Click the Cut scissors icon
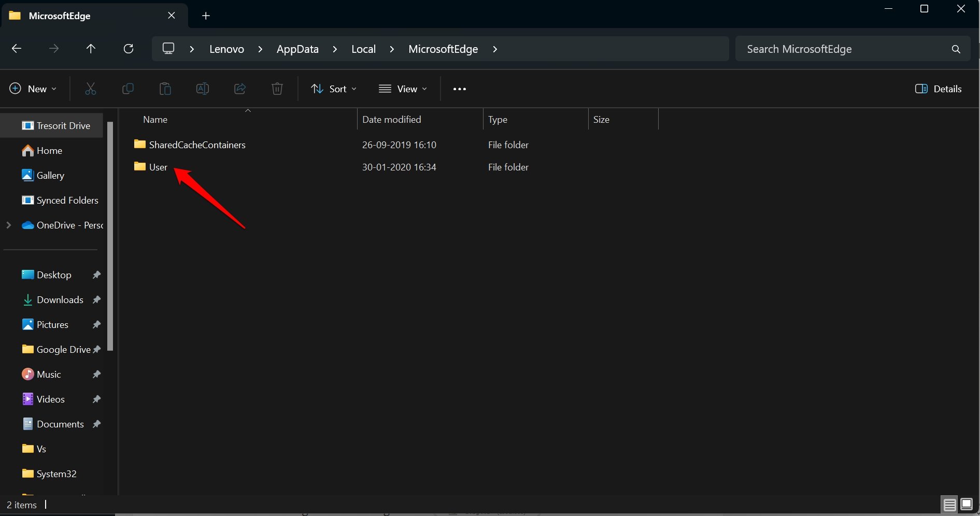 [x=91, y=89]
